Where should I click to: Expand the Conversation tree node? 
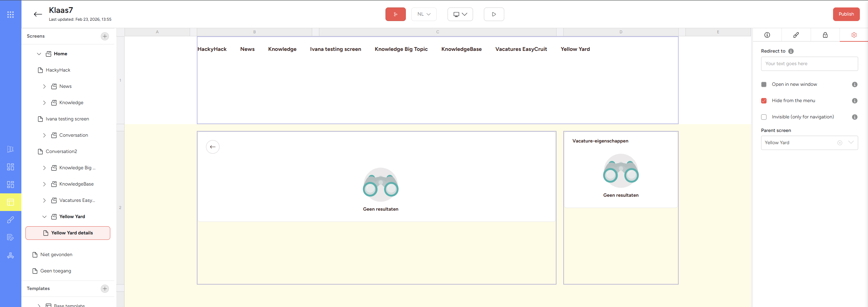point(44,135)
